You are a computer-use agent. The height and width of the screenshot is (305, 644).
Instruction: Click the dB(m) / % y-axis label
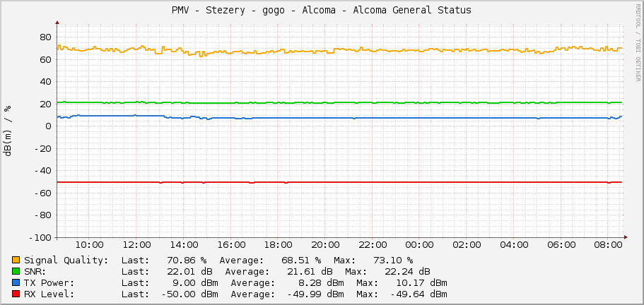(x=8, y=131)
